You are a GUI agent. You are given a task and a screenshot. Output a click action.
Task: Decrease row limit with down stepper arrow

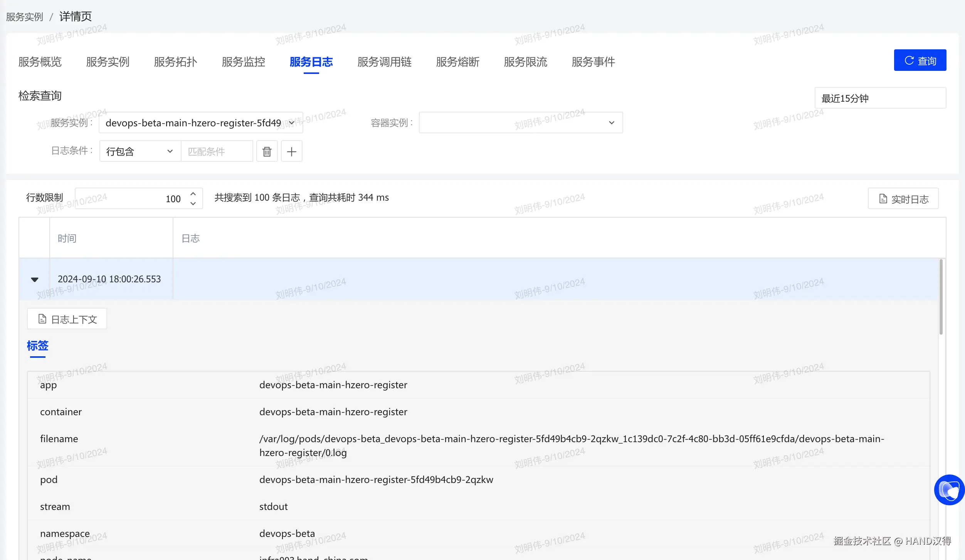click(x=193, y=203)
